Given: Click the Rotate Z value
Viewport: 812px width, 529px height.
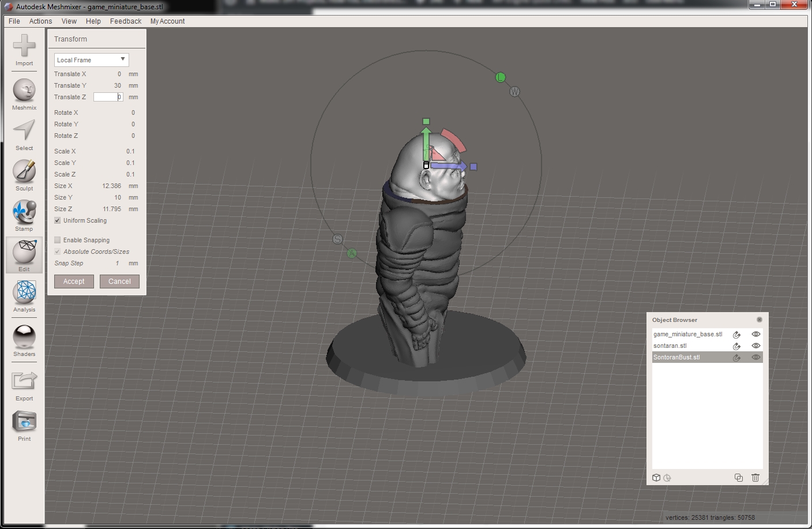Looking at the screenshot, I should click(133, 136).
